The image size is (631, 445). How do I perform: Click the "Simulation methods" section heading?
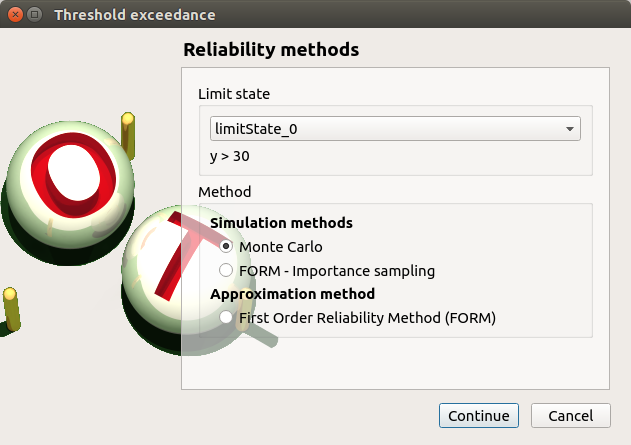[281, 223]
